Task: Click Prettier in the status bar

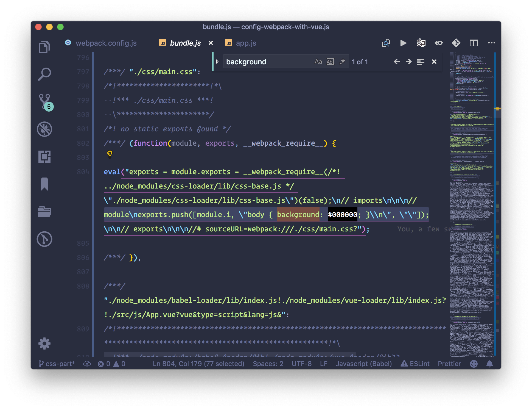Action: coord(449,364)
